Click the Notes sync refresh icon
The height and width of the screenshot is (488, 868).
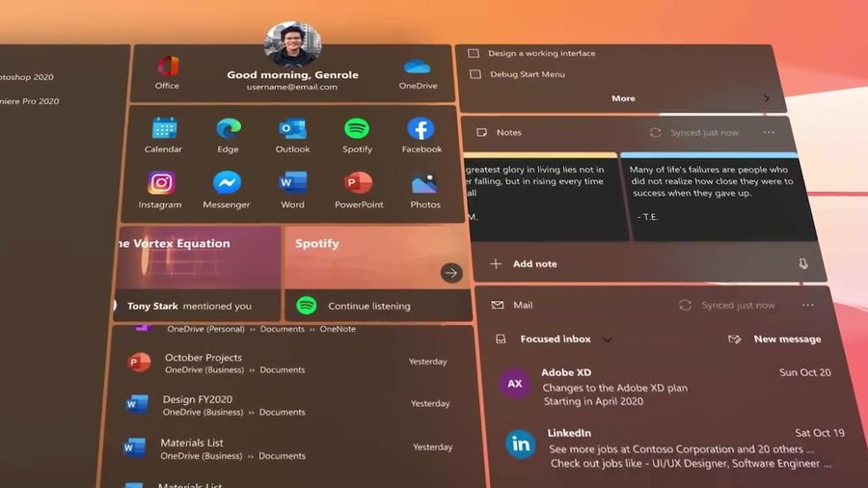click(x=656, y=133)
